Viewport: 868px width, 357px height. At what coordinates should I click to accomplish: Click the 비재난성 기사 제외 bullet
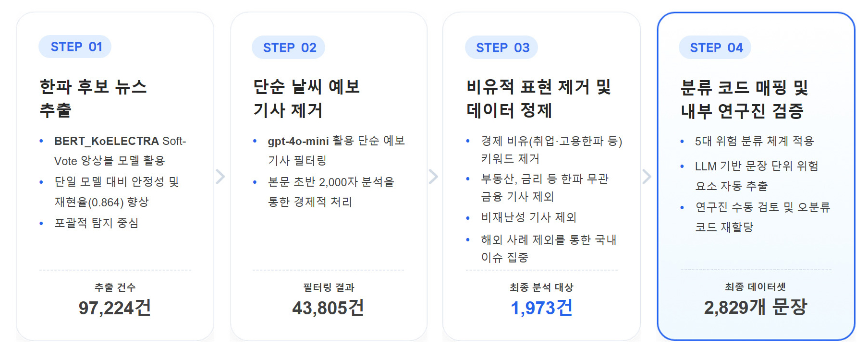click(528, 217)
